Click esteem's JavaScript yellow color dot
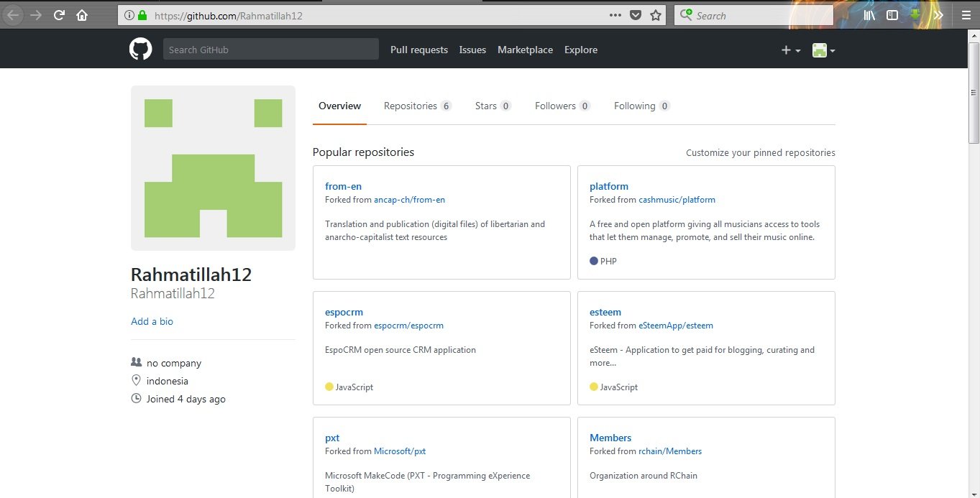The width and height of the screenshot is (980, 498). pyautogui.click(x=594, y=387)
